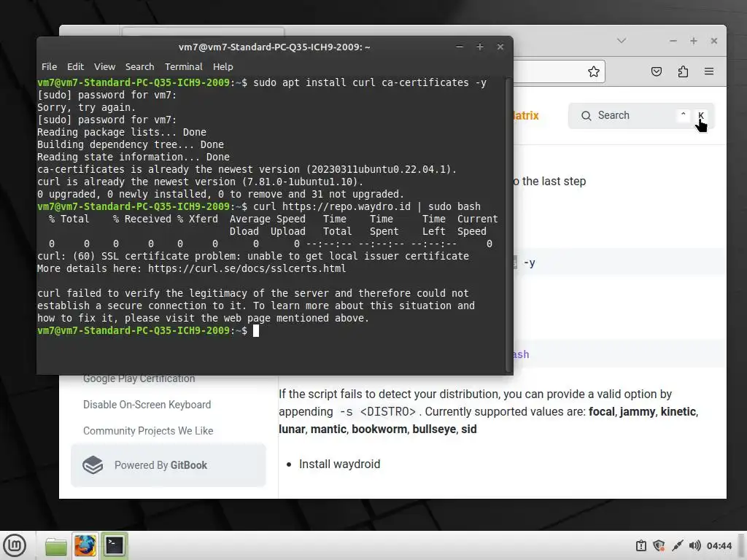Expand the Firefox list all tabs chevron

pos(622,41)
